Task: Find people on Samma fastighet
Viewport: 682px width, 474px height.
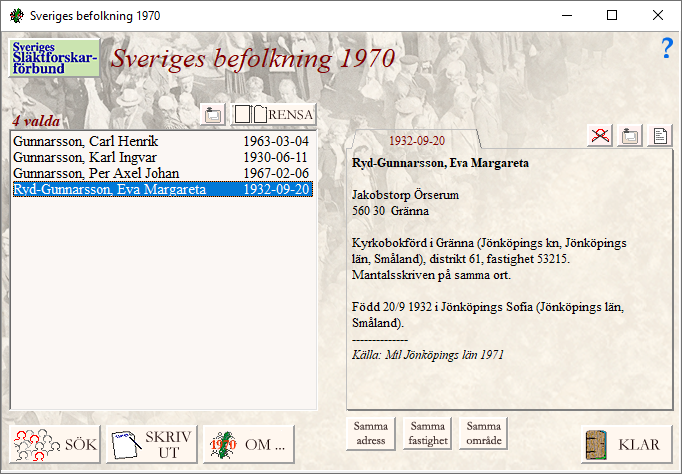Action: pyautogui.click(x=428, y=433)
